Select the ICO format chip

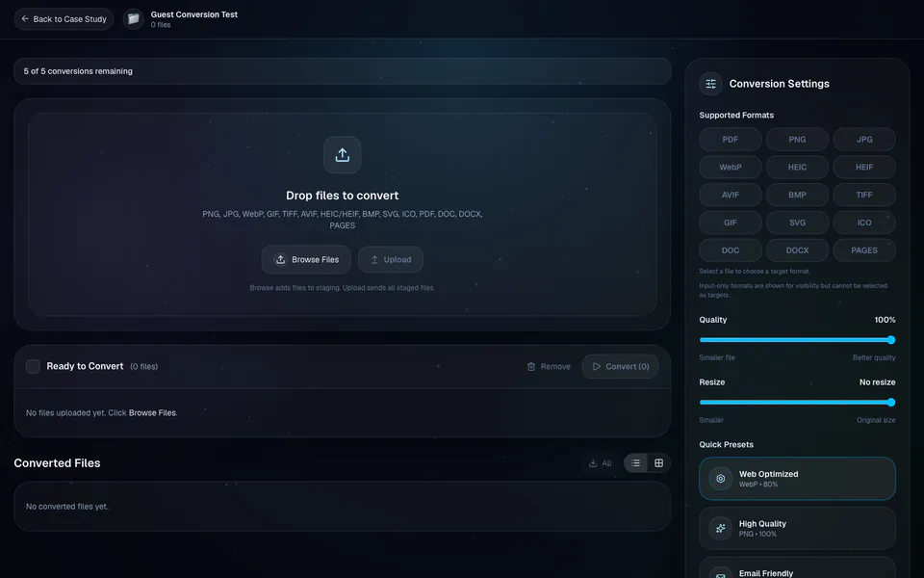pyautogui.click(x=864, y=223)
